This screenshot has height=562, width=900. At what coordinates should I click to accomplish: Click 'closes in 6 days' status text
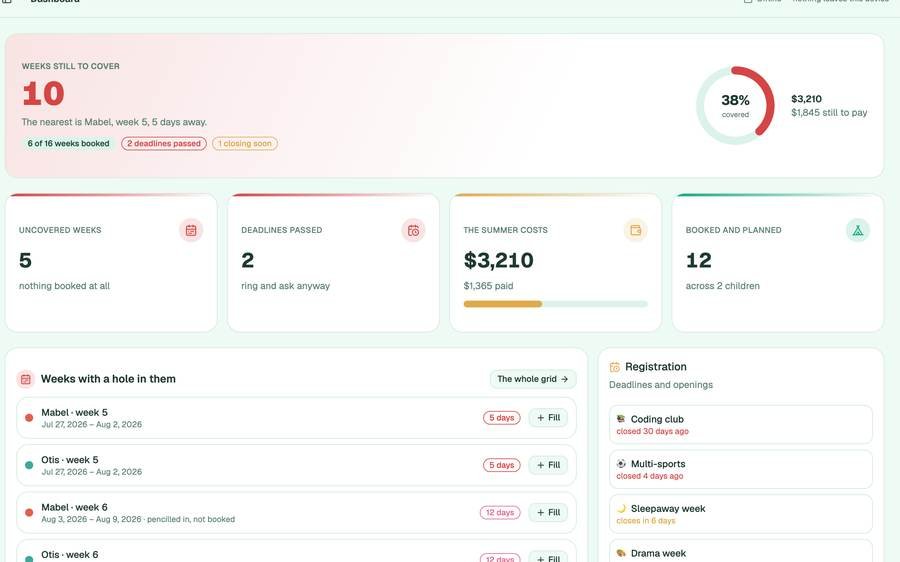[646, 521]
